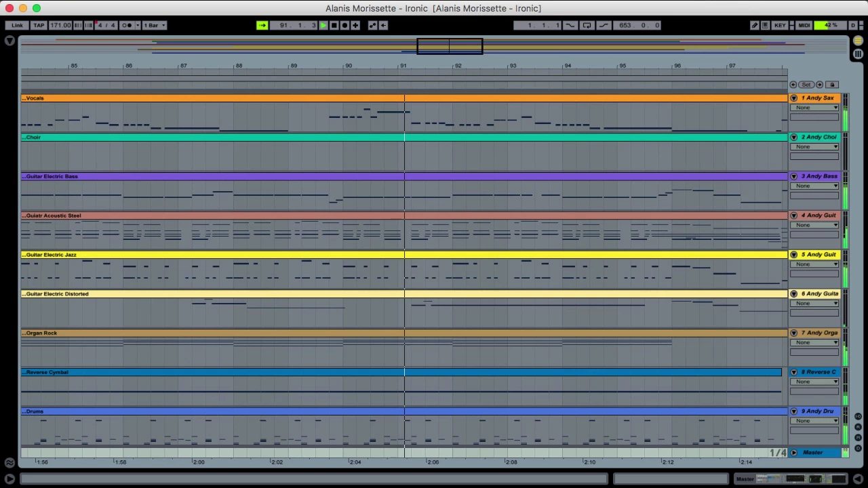Enable Punch-Out switch

(x=604, y=25)
